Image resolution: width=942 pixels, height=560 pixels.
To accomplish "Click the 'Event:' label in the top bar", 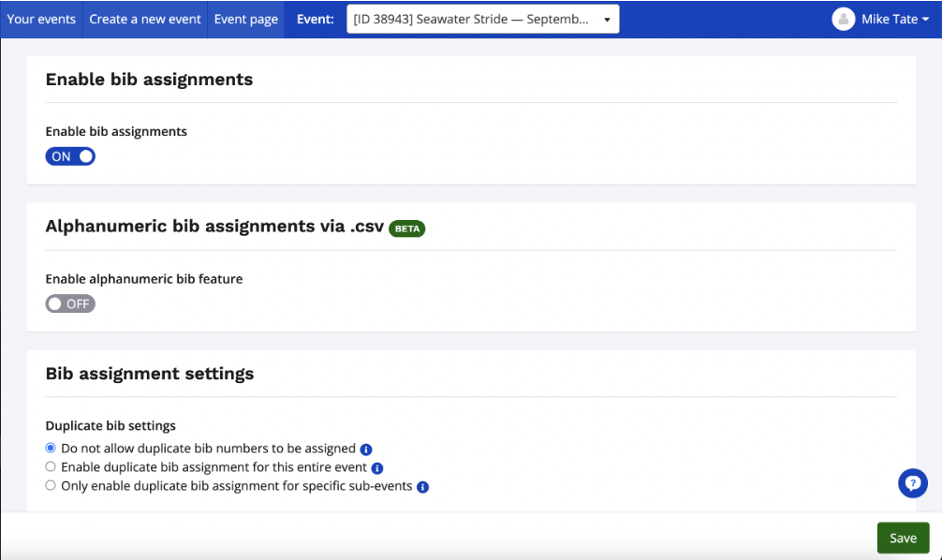I will point(315,19).
